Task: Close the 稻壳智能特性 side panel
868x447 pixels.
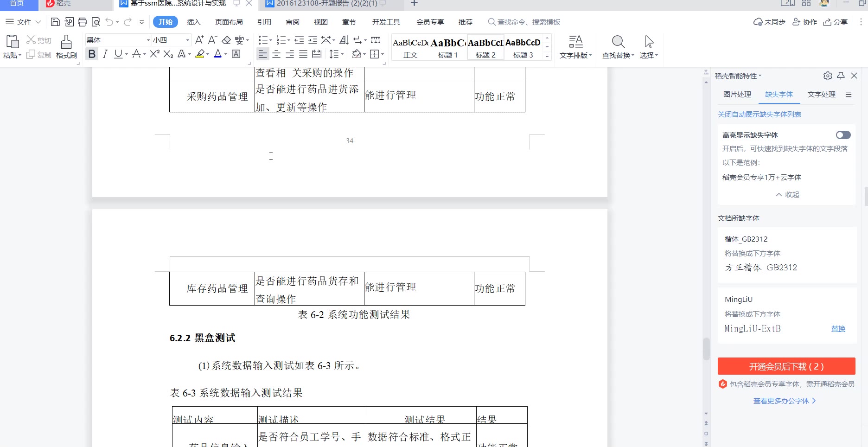Action: tap(854, 76)
